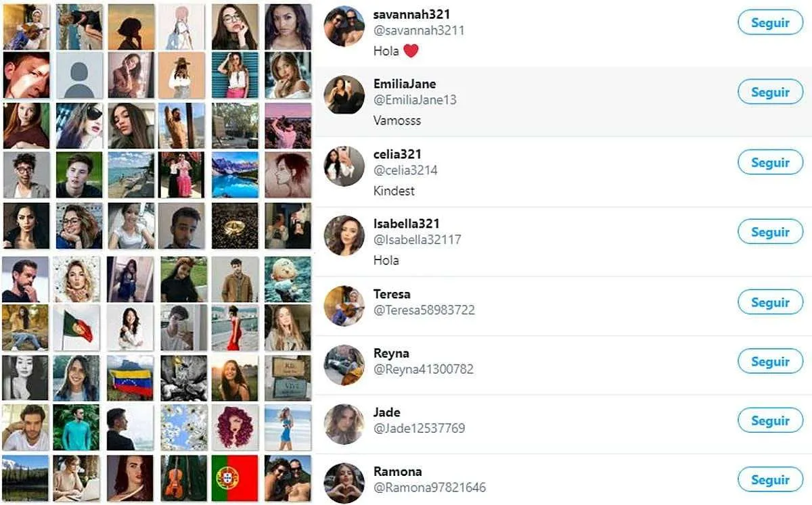This screenshot has width=812, height=505.
Task: Select the default gray silhouette thumbnail
Action: pyautogui.click(x=80, y=75)
